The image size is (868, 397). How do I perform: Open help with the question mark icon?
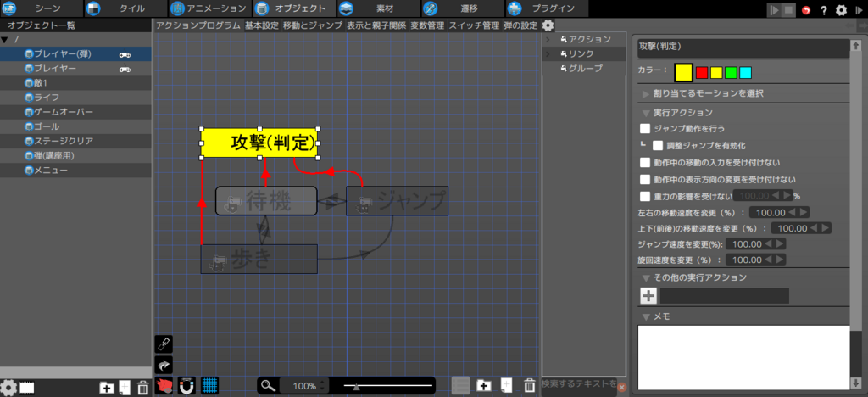(x=824, y=10)
